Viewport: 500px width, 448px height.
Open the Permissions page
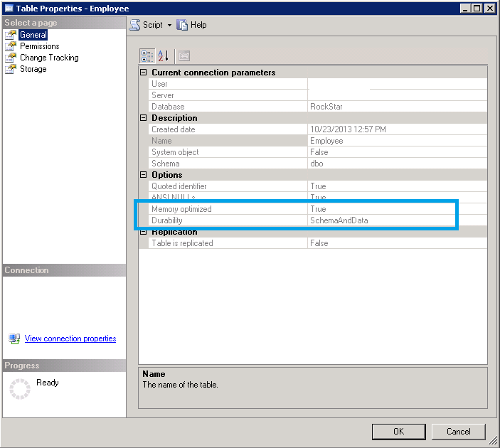coord(39,46)
